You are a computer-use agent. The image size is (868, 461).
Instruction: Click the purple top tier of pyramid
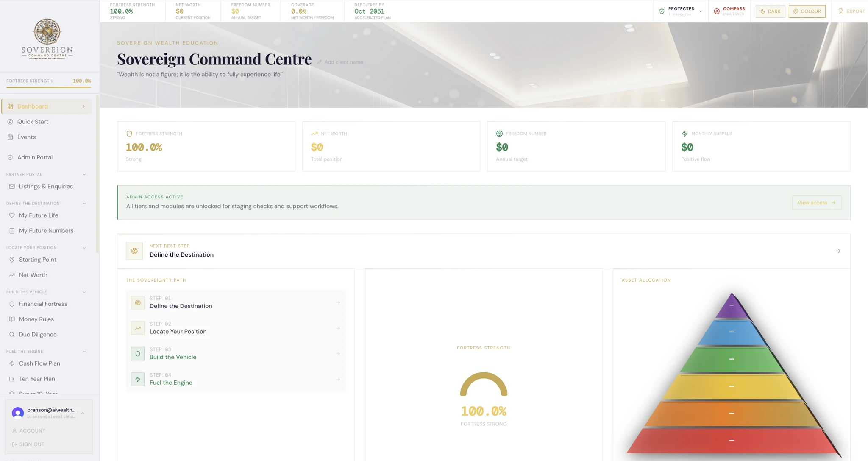(732, 306)
